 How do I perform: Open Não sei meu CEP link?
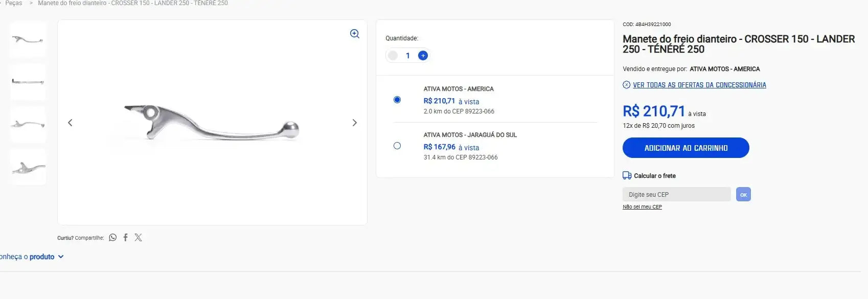coord(642,207)
